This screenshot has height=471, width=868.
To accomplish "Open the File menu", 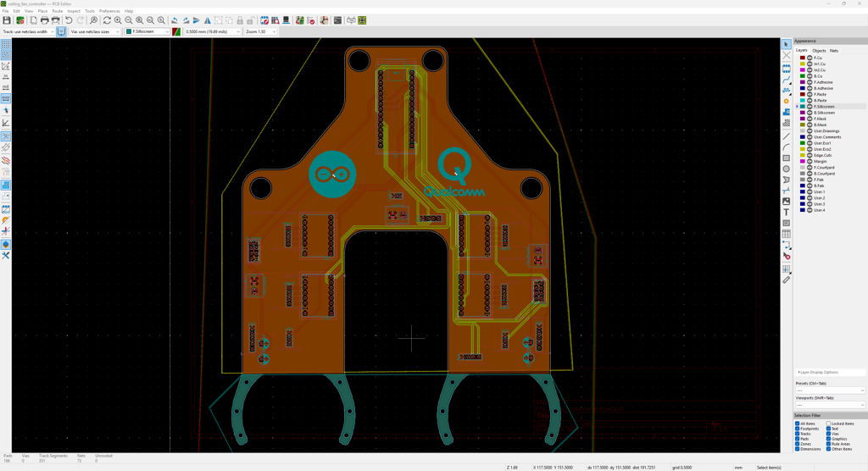I will click(x=6, y=11).
